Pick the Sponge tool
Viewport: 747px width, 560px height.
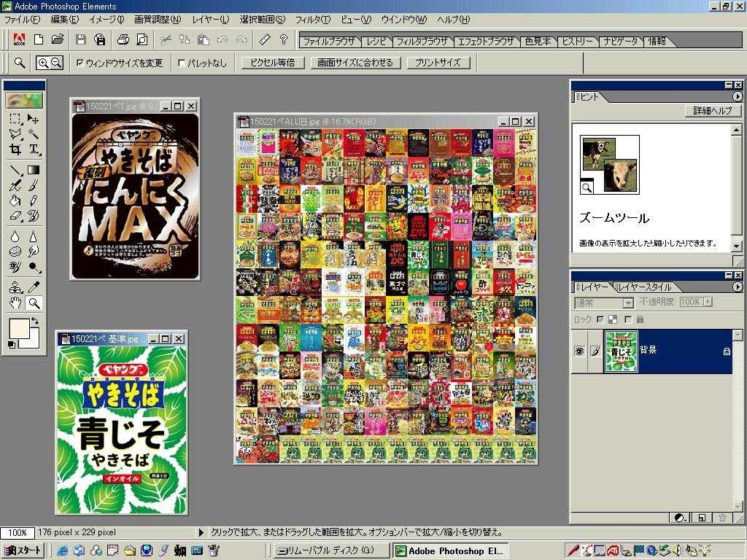point(15,252)
